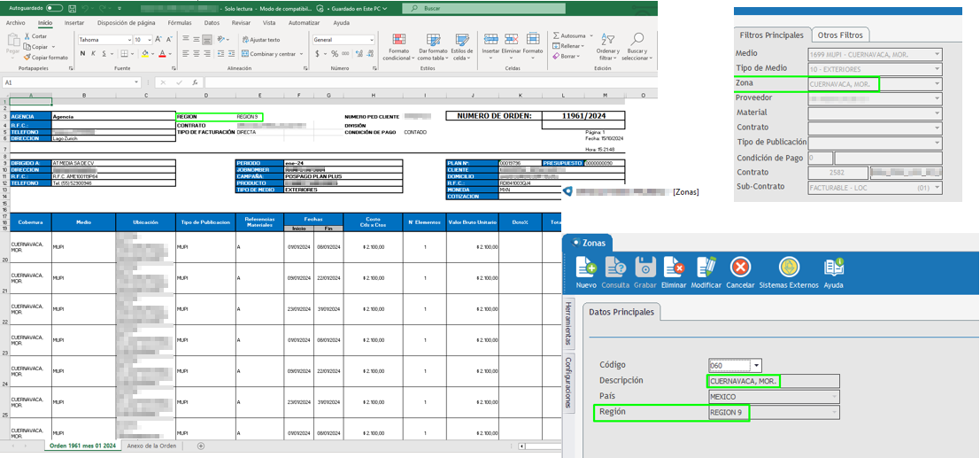Image resolution: width=980 pixels, height=458 pixels.
Task: Toggle Ajustar texto wrap option
Action: point(259,40)
